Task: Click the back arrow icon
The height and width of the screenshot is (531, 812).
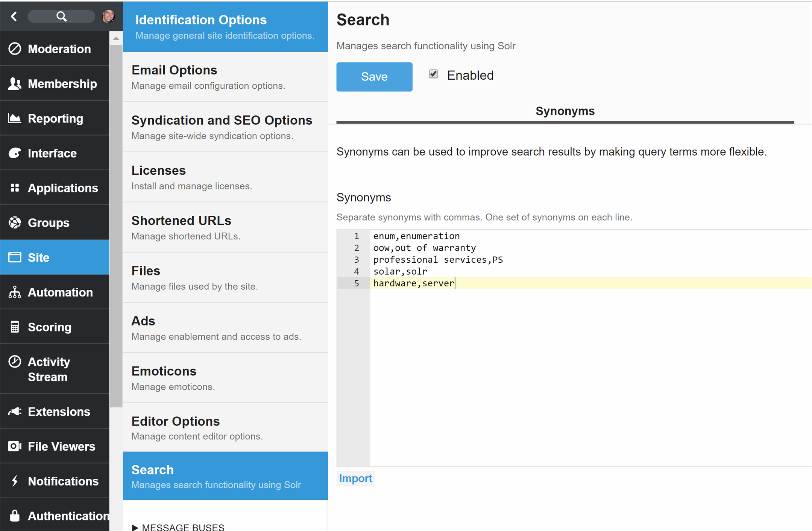Action: point(14,16)
